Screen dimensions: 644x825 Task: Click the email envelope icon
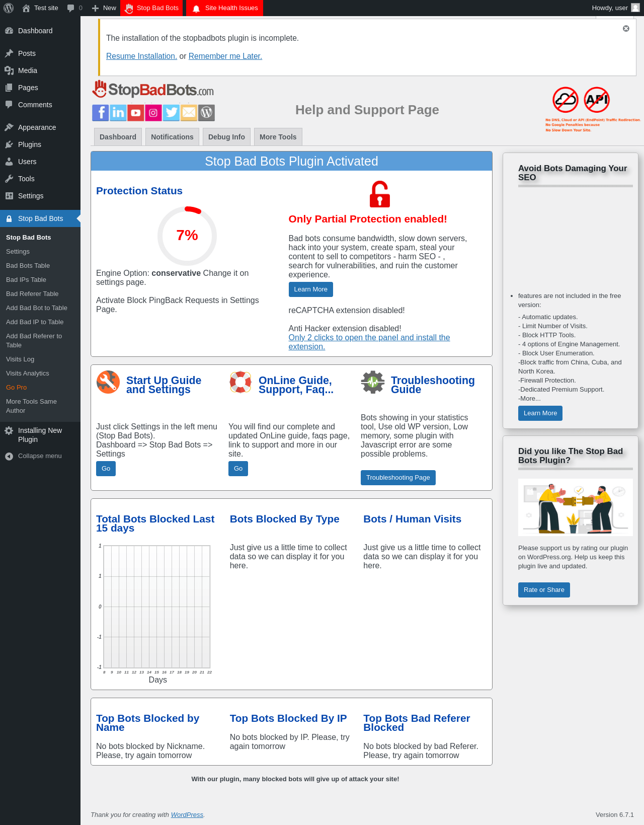189,113
